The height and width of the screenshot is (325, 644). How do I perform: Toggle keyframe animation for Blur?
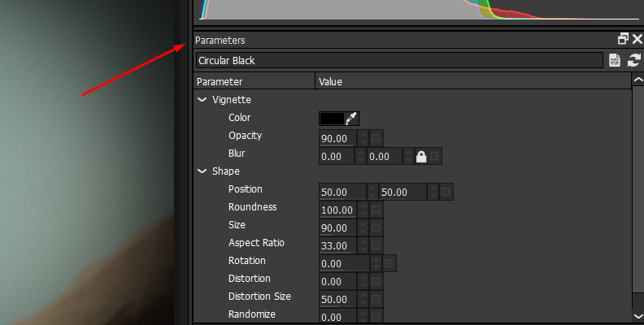434,156
